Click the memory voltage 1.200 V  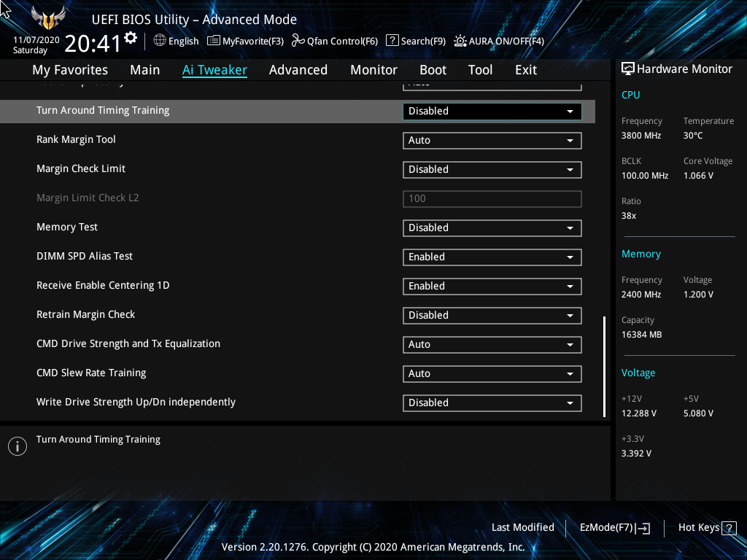coord(698,295)
